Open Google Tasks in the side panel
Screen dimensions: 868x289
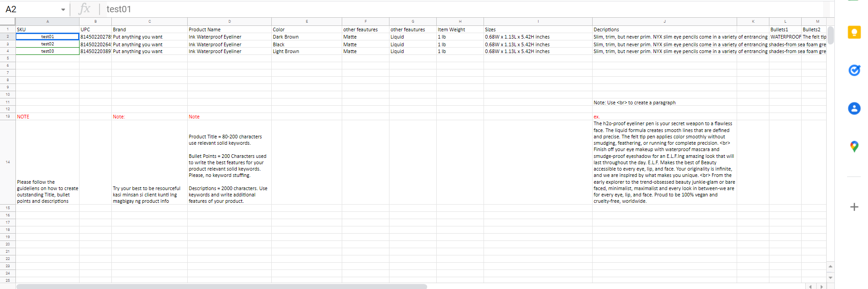click(x=854, y=70)
